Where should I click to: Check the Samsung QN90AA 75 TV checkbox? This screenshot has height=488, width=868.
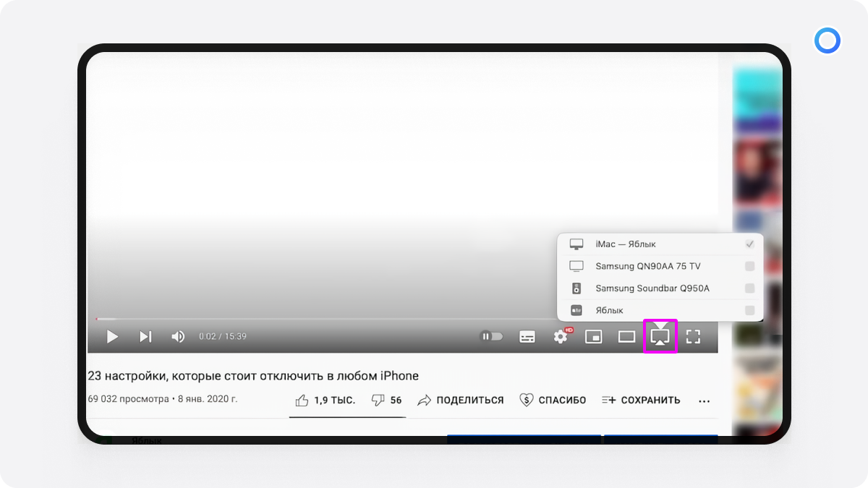click(749, 266)
